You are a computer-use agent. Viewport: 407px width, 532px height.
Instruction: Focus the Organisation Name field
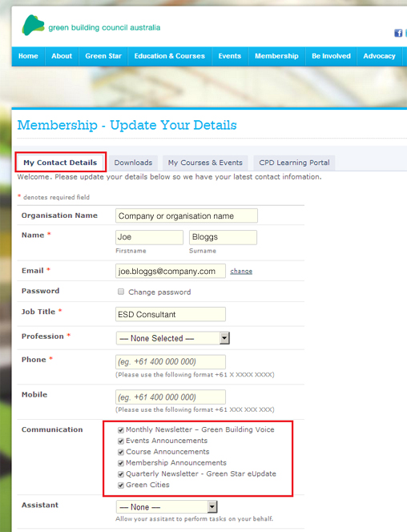point(187,216)
